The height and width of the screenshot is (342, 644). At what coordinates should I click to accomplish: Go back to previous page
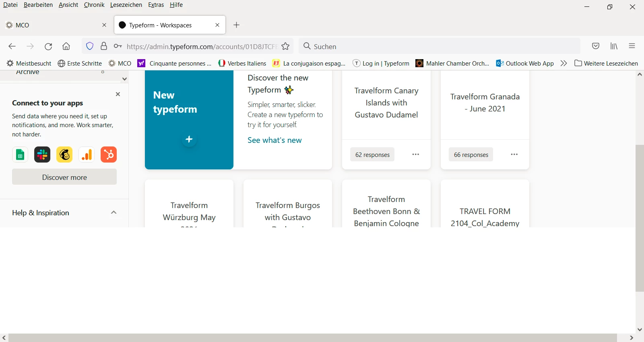click(x=12, y=46)
